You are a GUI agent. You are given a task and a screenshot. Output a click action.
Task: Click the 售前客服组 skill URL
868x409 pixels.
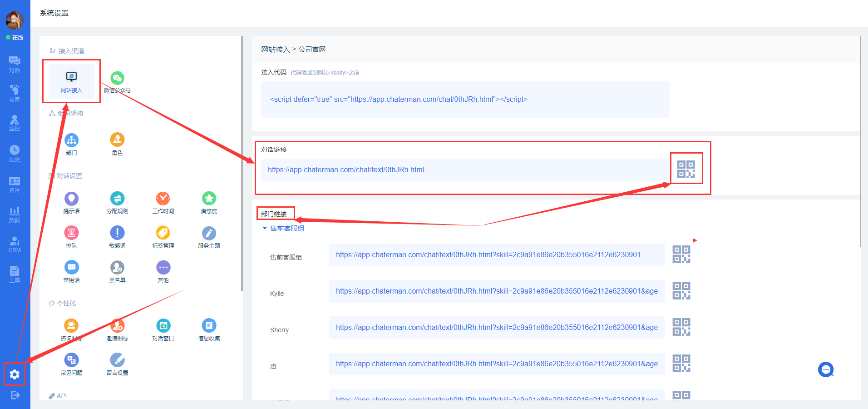[488, 254]
